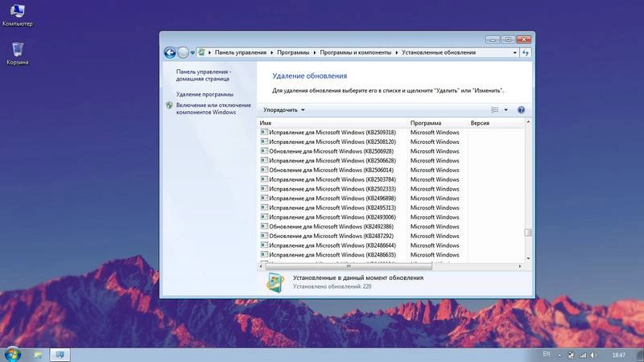644x362 pixels.
Task: Select update KB2495313 row
Action: 391,208
